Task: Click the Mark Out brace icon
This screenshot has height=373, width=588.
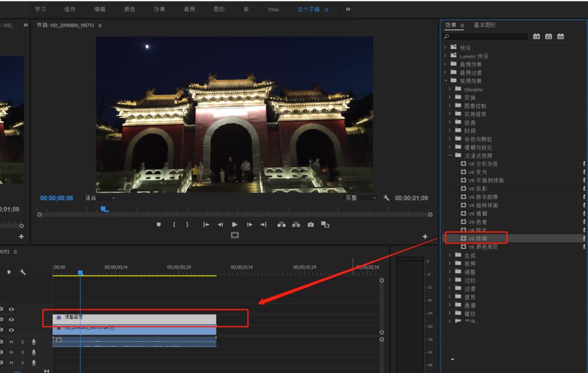Action: click(187, 224)
